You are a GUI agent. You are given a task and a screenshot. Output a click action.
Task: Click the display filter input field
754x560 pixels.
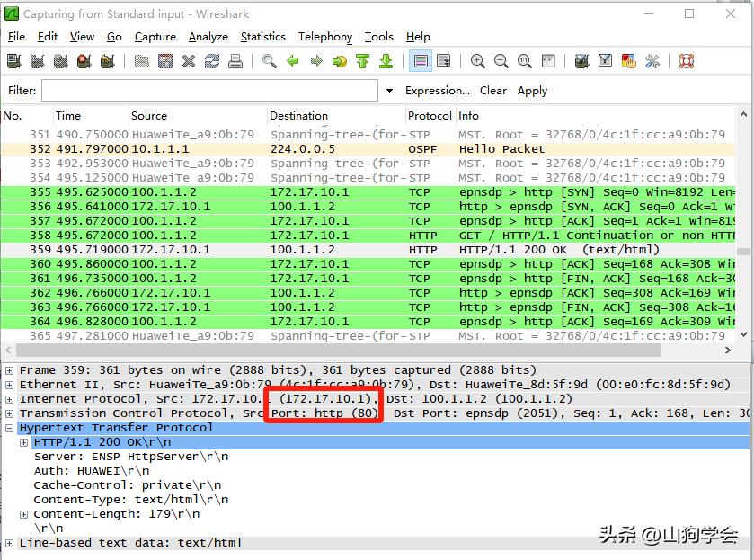[209, 91]
